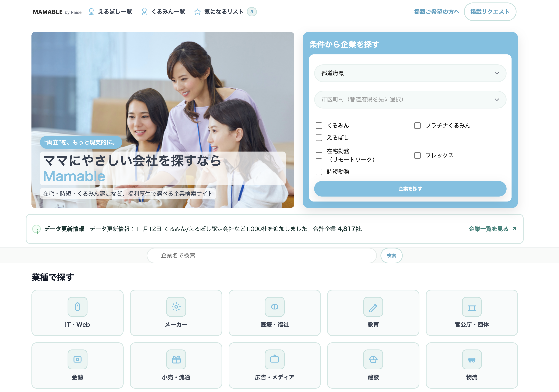Tick the フレックス checkbox
Viewport: 559px width, 392px height.
click(417, 155)
